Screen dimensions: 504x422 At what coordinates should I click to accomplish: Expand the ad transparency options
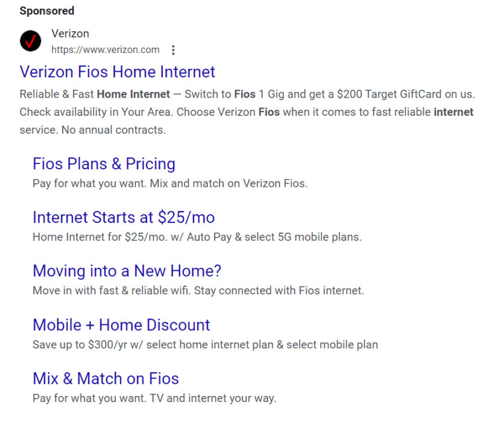(x=173, y=50)
